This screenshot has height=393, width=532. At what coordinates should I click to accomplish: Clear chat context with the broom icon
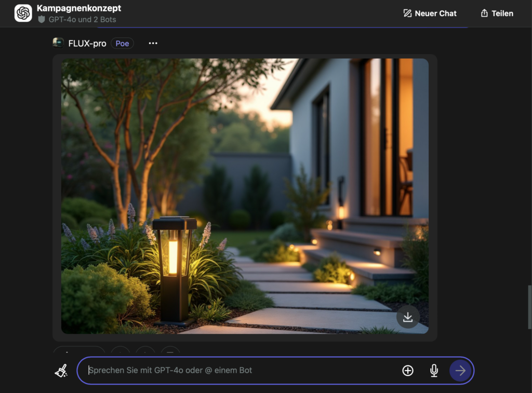tap(61, 371)
